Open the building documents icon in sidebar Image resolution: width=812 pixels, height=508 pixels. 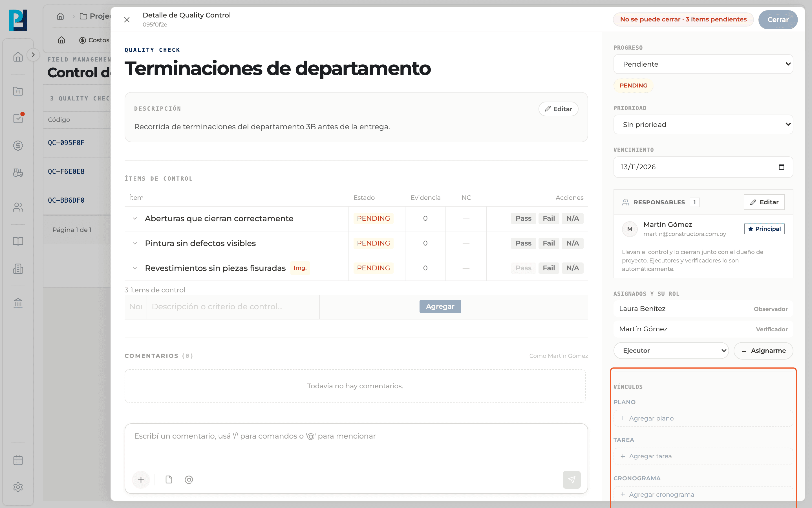pos(18,269)
